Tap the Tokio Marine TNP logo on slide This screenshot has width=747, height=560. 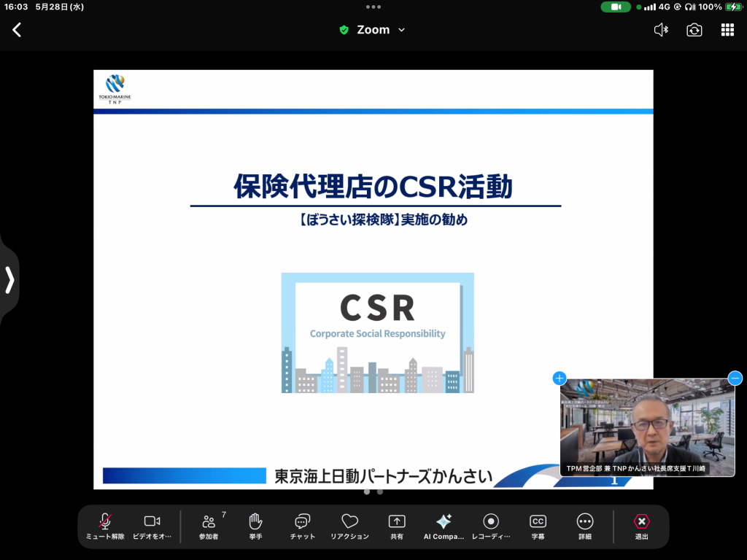click(x=115, y=89)
